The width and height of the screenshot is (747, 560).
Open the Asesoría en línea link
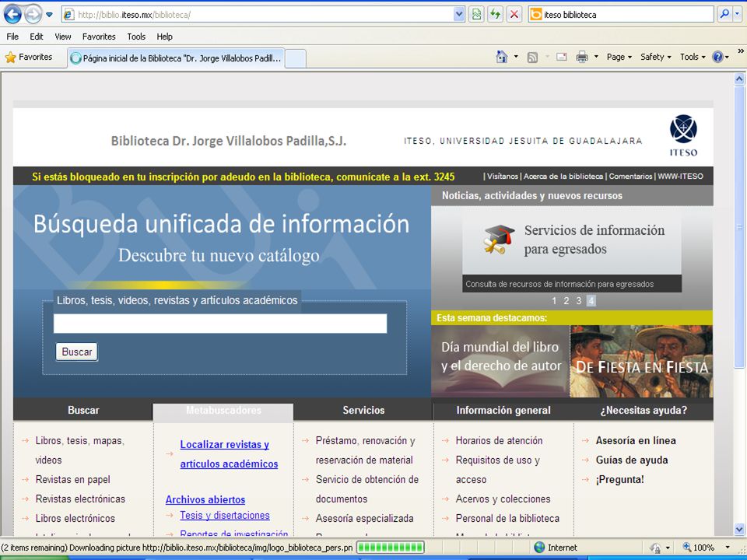pyautogui.click(x=636, y=440)
